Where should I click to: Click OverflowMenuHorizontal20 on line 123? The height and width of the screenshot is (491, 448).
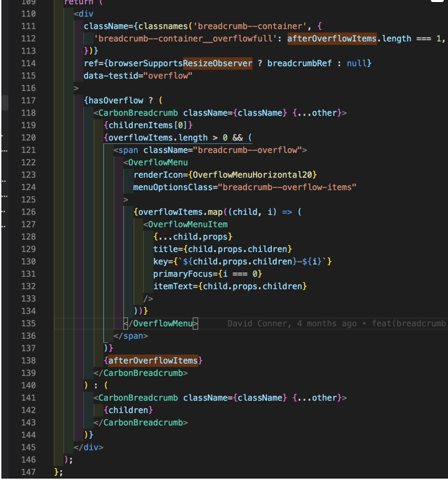click(x=252, y=175)
